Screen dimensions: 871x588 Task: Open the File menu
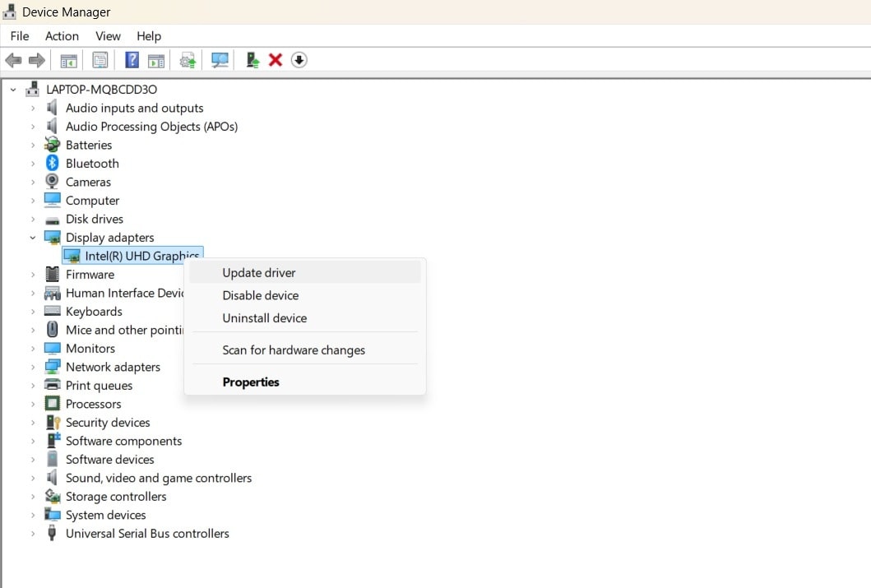pos(20,36)
